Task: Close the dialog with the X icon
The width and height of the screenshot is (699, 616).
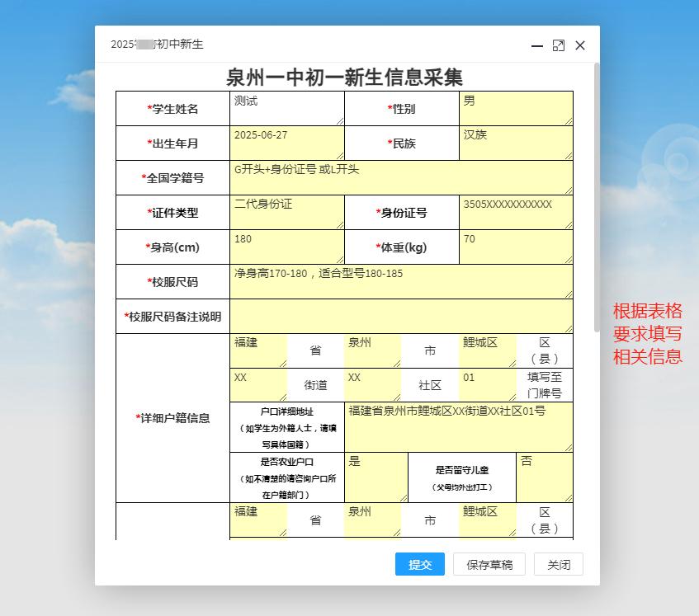Action: [580, 46]
